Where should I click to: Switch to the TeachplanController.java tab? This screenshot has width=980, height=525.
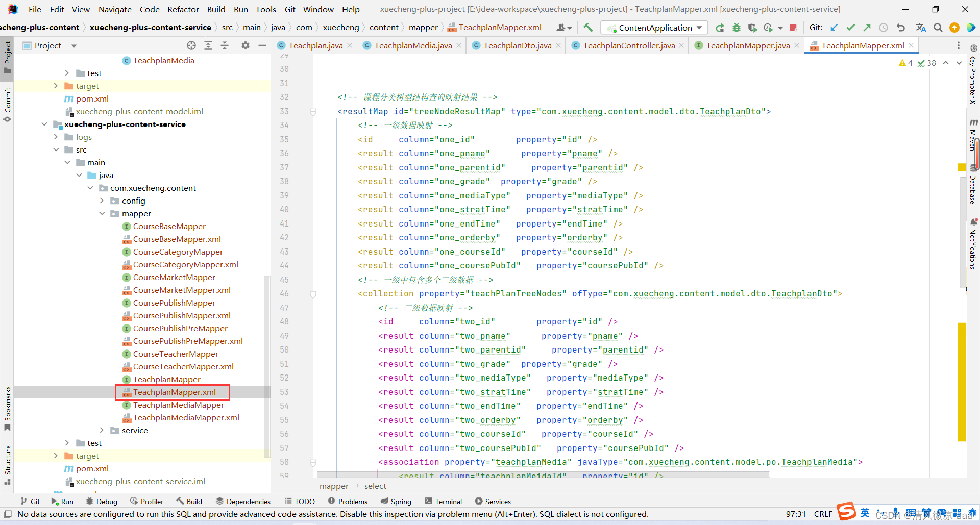click(629, 45)
